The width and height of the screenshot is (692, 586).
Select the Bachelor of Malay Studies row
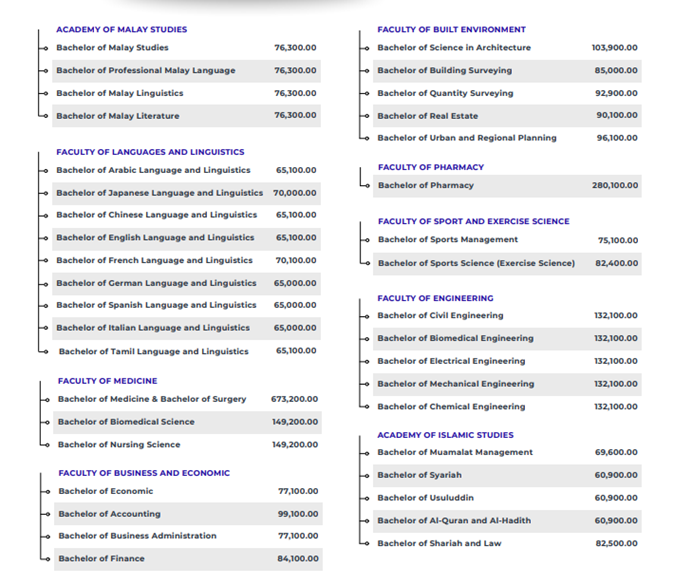[186, 48]
